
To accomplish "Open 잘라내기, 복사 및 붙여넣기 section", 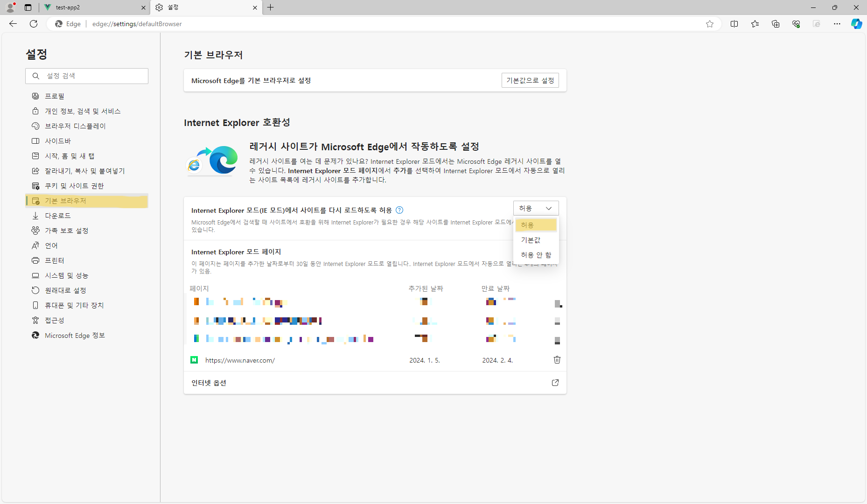I will (x=87, y=171).
